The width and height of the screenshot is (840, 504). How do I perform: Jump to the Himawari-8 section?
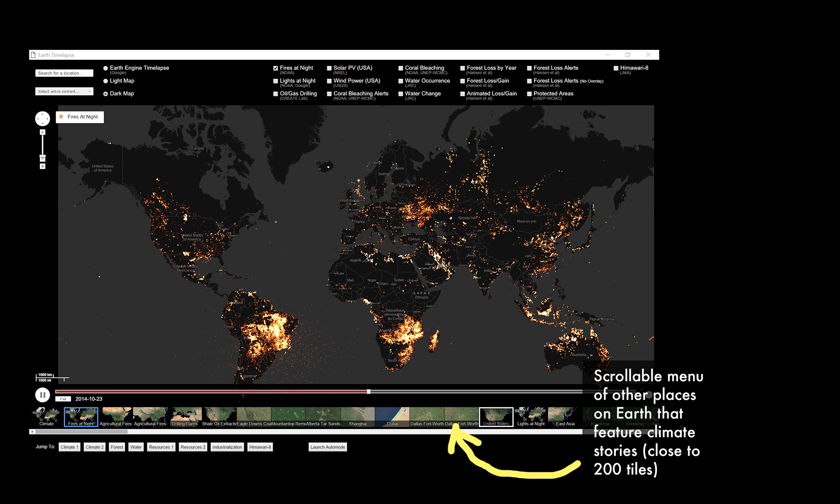point(260,447)
